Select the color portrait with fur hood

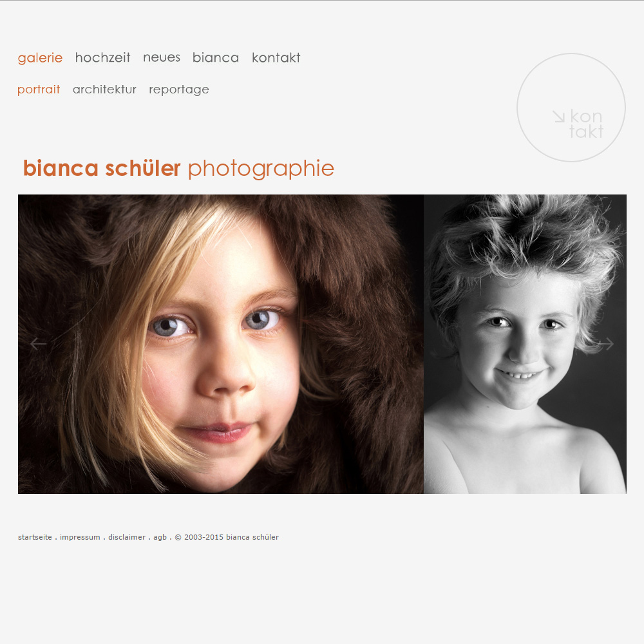click(220, 344)
